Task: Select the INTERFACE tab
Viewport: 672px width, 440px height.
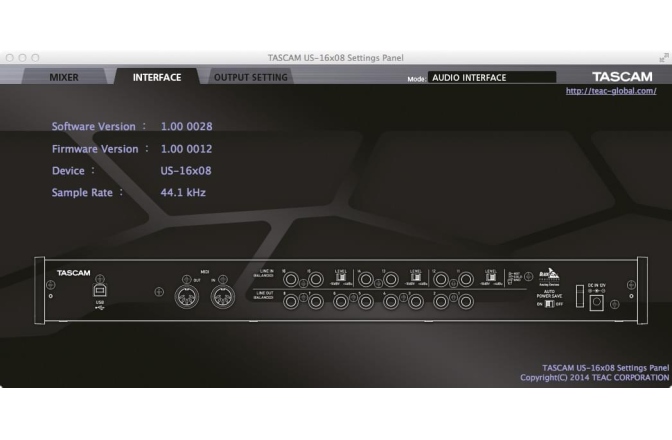Action: coord(157,77)
